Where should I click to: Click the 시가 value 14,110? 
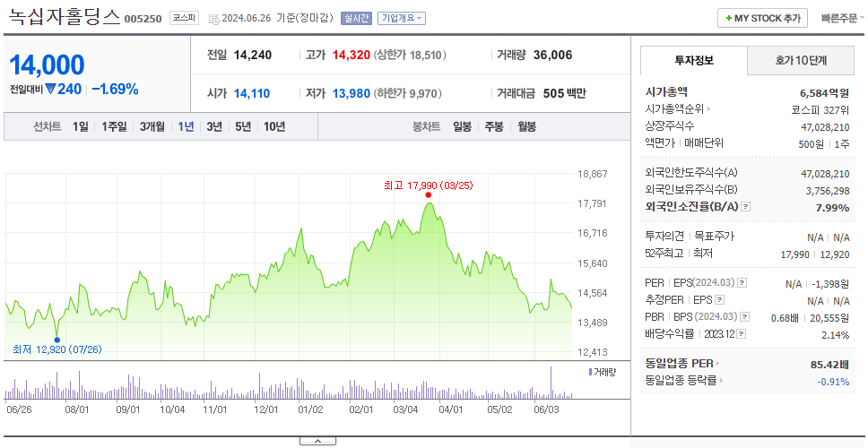[x=252, y=93]
